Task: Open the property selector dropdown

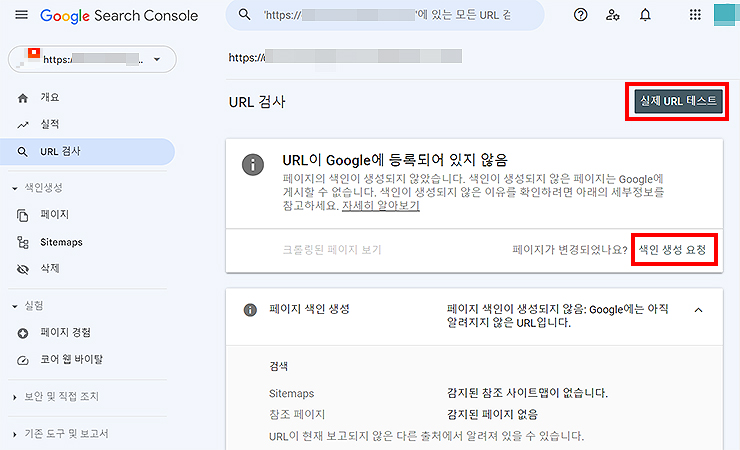Action: tap(92, 59)
